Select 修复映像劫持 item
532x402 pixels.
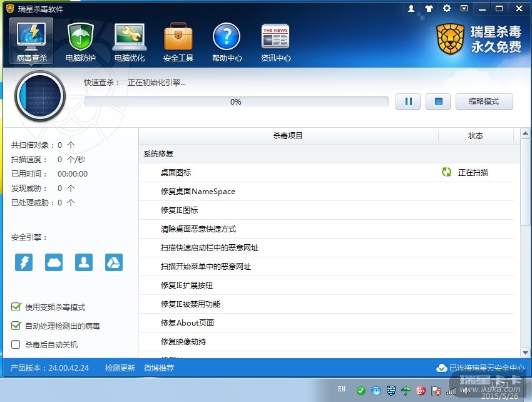point(326,341)
